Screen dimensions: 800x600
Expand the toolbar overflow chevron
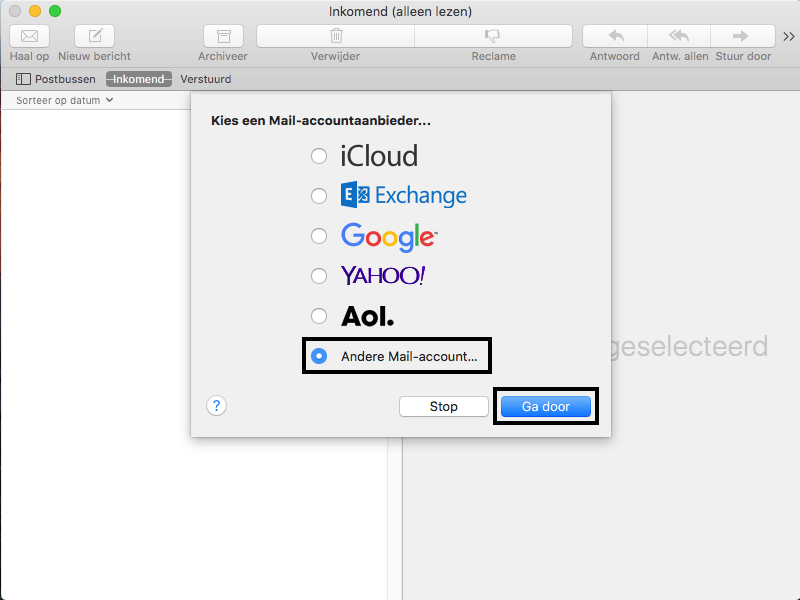[789, 36]
